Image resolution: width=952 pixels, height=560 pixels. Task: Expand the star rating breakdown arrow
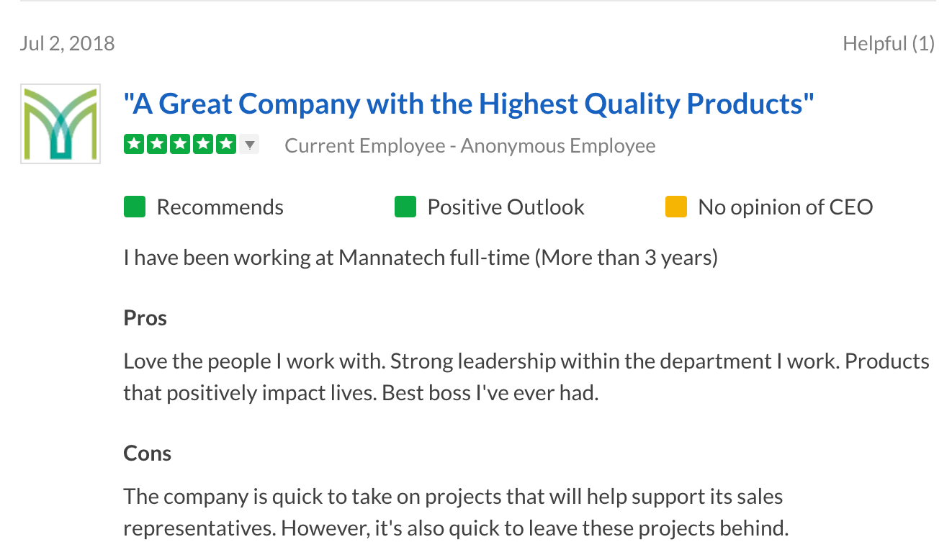click(x=249, y=145)
